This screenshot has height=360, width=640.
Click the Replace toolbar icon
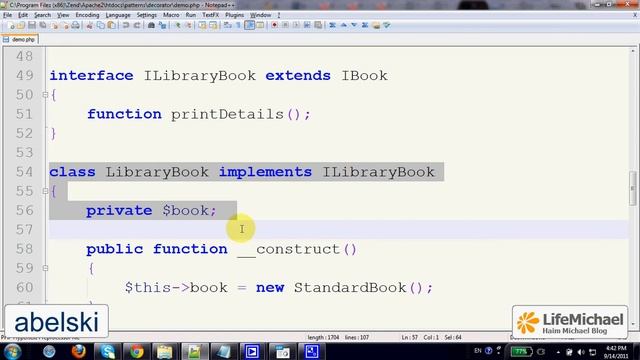click(162, 25)
